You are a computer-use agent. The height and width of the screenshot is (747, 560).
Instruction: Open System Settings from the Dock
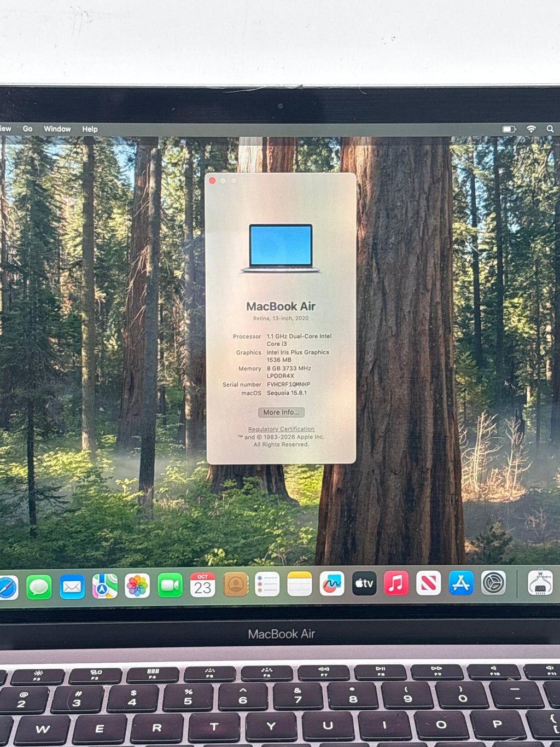[x=493, y=583]
